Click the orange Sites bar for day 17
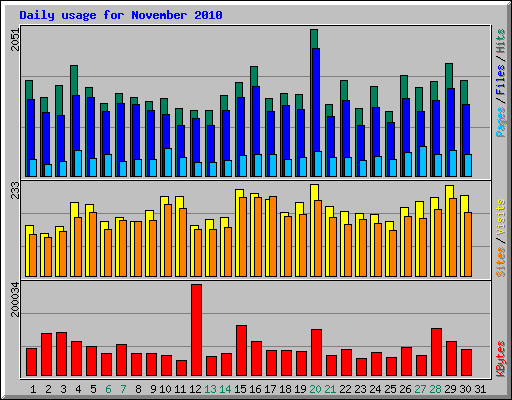Image resolution: width=512 pixels, height=400 pixels. pos(273,236)
